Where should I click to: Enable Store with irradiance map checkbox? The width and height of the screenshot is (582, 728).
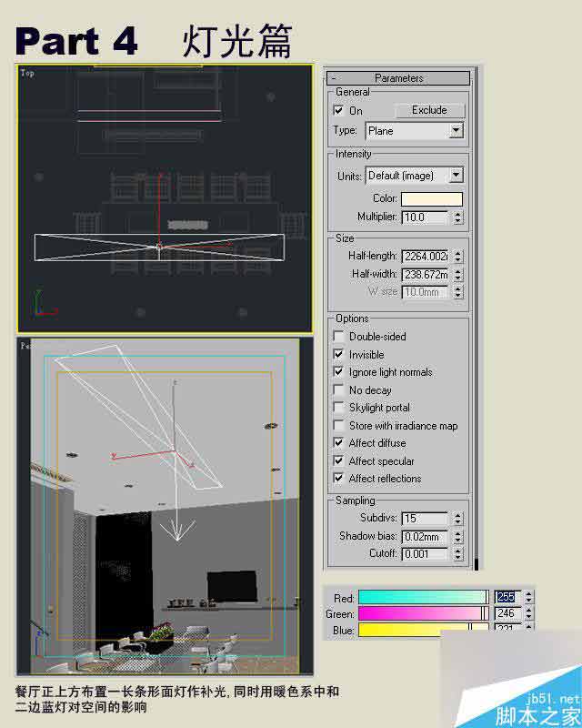coord(339,425)
